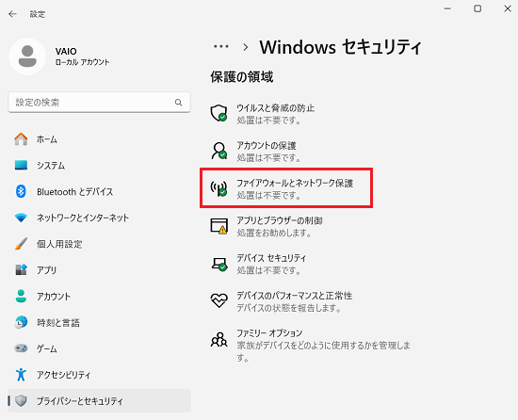Click the Wi-Fi network icon in sidebar
518x420 pixels.
[x=21, y=218]
